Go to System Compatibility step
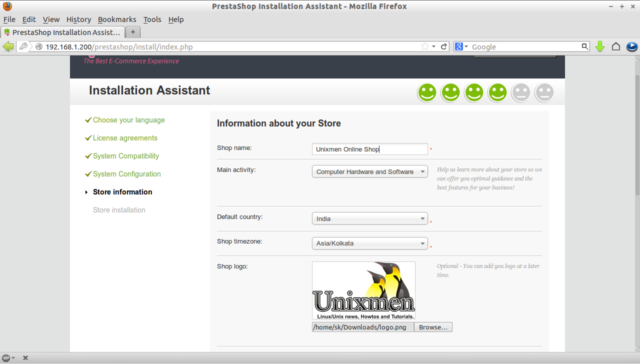Screen dimensions: 640x364 click(x=126, y=156)
